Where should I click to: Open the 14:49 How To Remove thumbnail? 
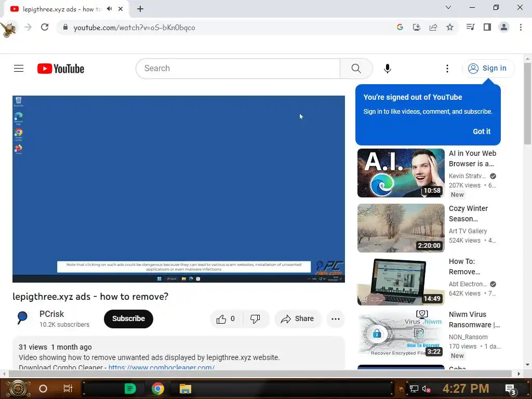pyautogui.click(x=401, y=282)
